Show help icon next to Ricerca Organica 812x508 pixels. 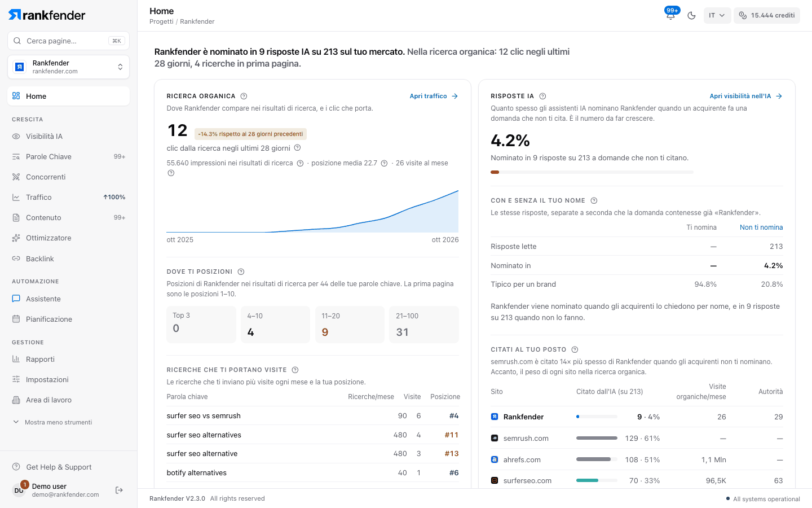point(244,96)
